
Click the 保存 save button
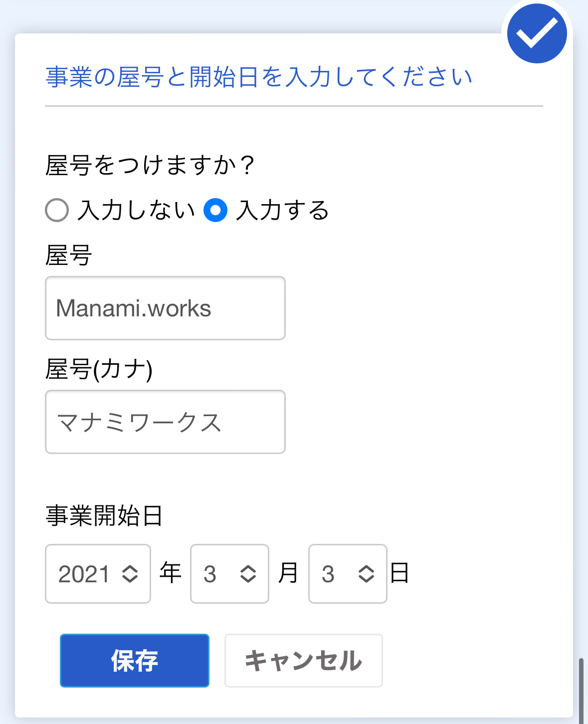pos(135,661)
